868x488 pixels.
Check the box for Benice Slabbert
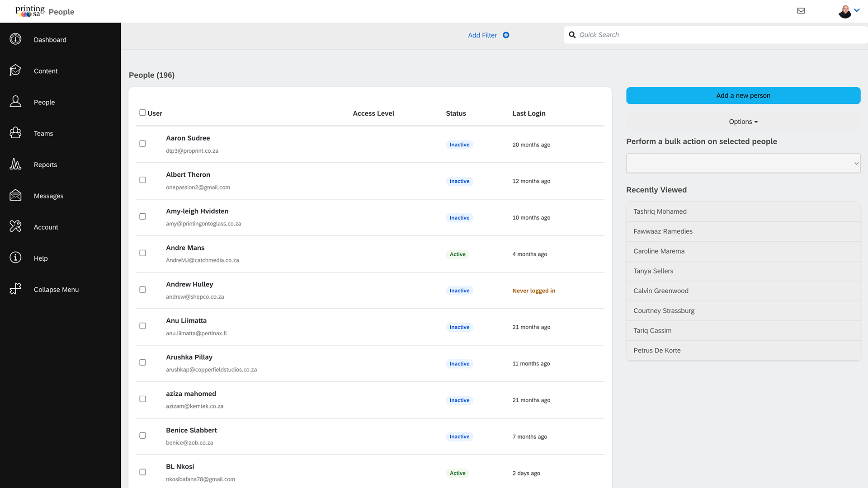coord(142,436)
